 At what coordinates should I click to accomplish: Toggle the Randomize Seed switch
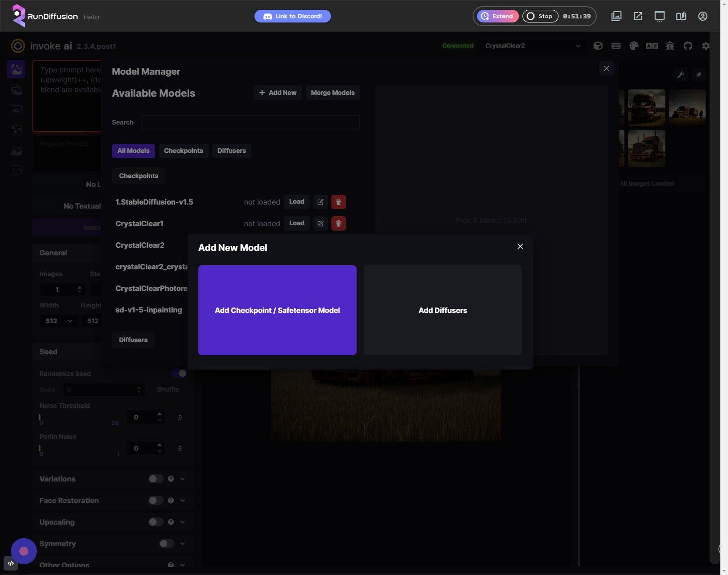click(x=179, y=373)
